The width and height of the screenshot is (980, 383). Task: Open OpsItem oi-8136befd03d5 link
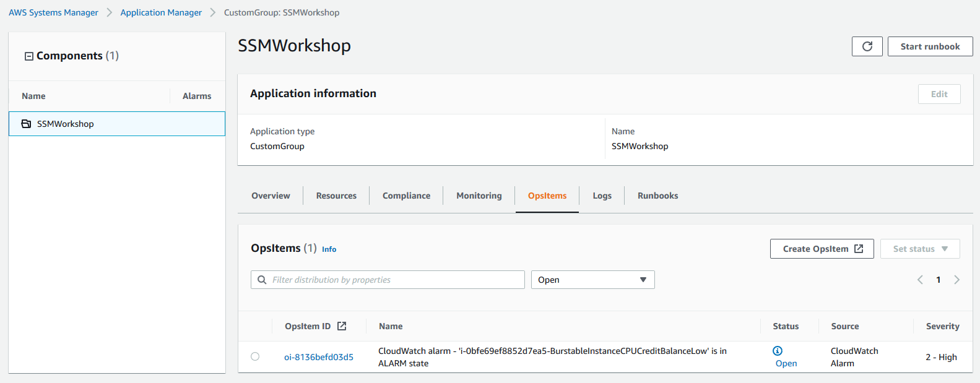click(319, 357)
